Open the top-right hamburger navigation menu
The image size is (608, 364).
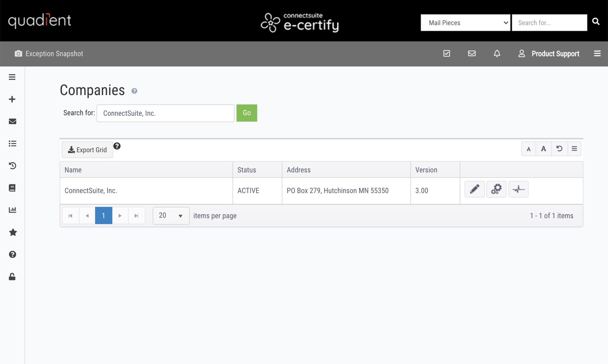[x=597, y=53]
